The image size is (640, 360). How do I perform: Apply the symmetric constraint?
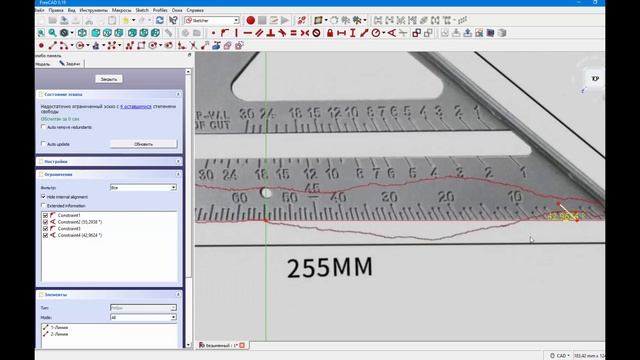[x=304, y=33]
